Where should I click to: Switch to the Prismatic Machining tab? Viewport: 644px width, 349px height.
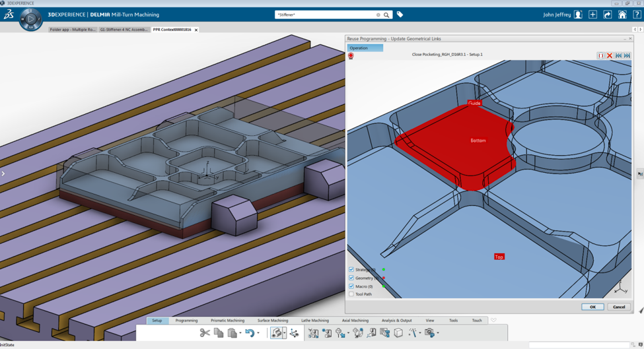pos(227,321)
